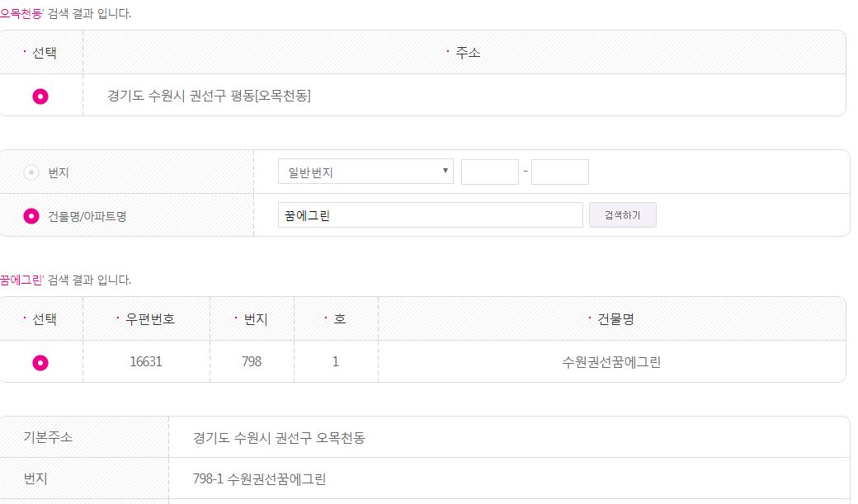Click the first lot number input box
Screen dimensions: 858x504
[489, 172]
